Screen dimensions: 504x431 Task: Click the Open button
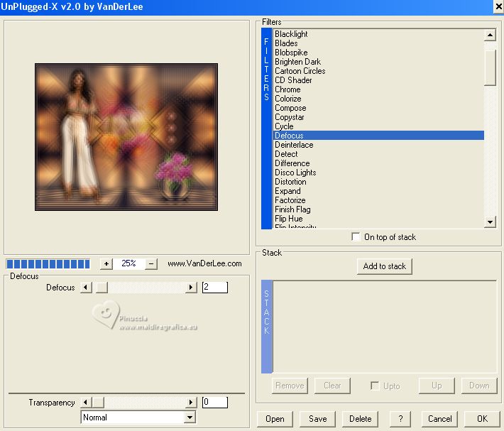[275, 419]
